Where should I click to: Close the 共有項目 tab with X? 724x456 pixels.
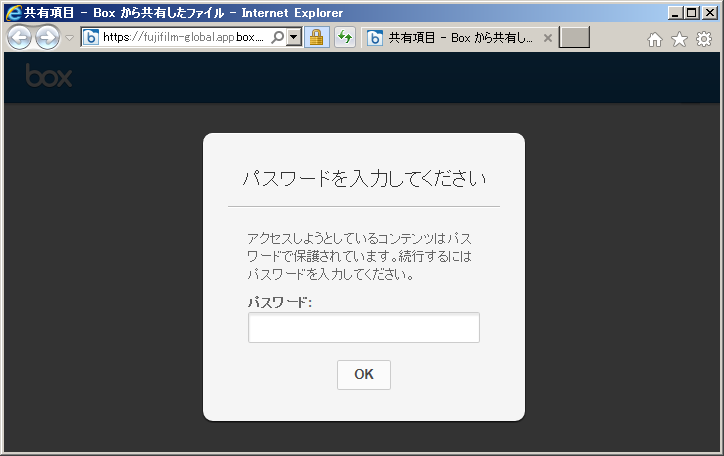click(x=548, y=38)
